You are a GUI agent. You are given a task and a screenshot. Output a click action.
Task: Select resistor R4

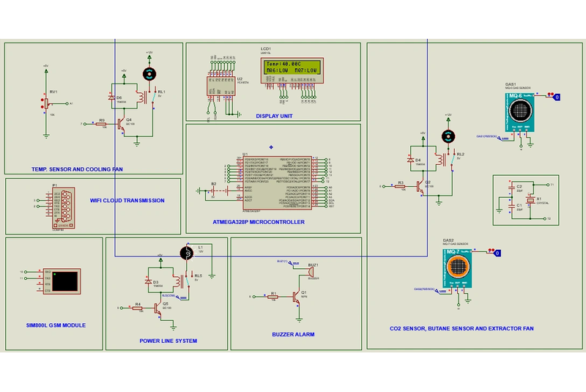click(138, 308)
